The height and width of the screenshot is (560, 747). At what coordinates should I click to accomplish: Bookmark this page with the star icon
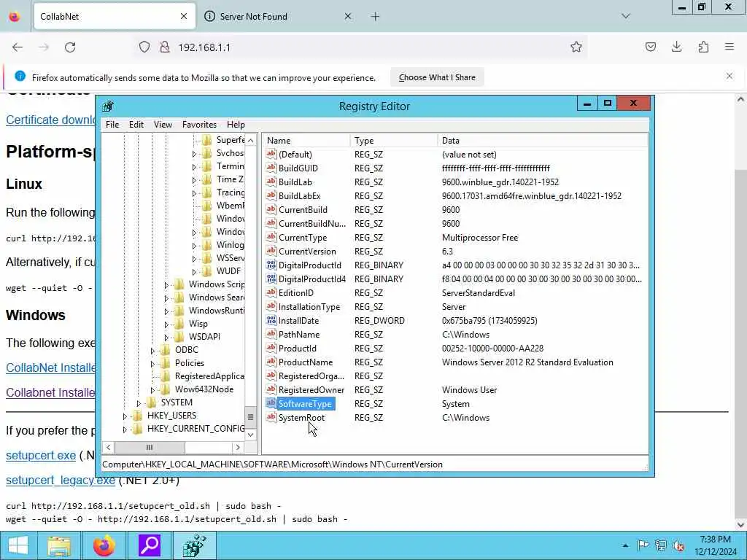click(x=576, y=47)
